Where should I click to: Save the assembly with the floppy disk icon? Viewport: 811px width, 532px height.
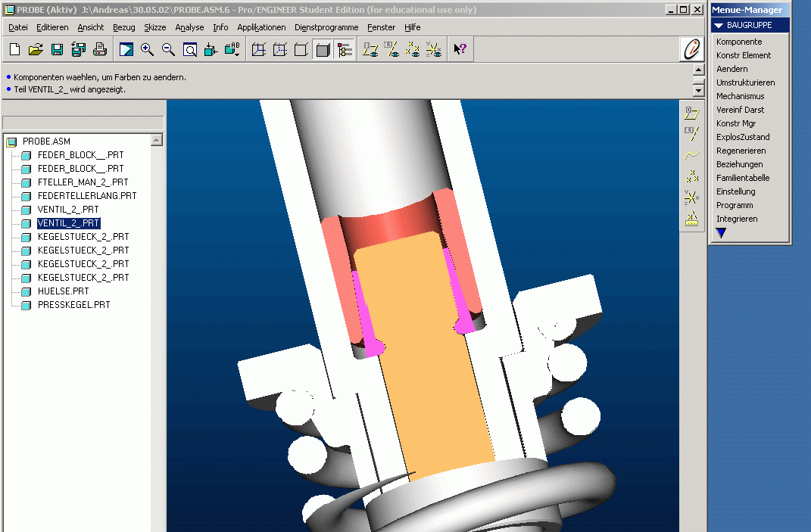(x=57, y=50)
